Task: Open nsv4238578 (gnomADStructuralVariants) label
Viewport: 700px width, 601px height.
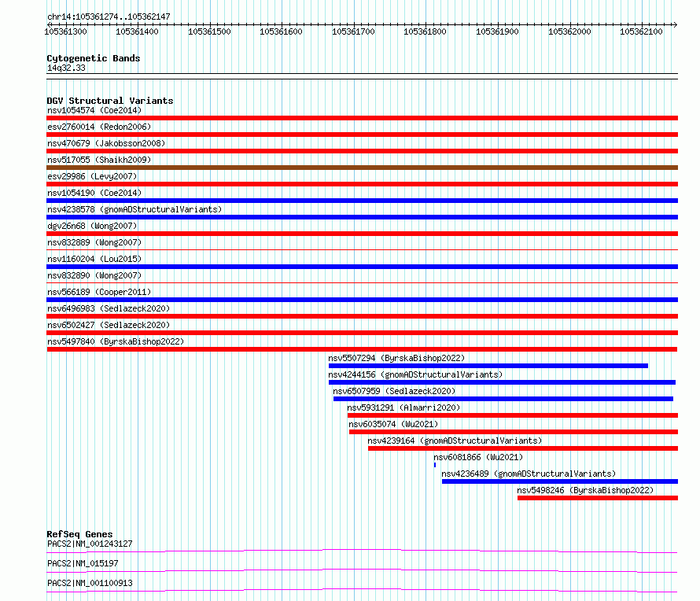Action: coord(134,209)
